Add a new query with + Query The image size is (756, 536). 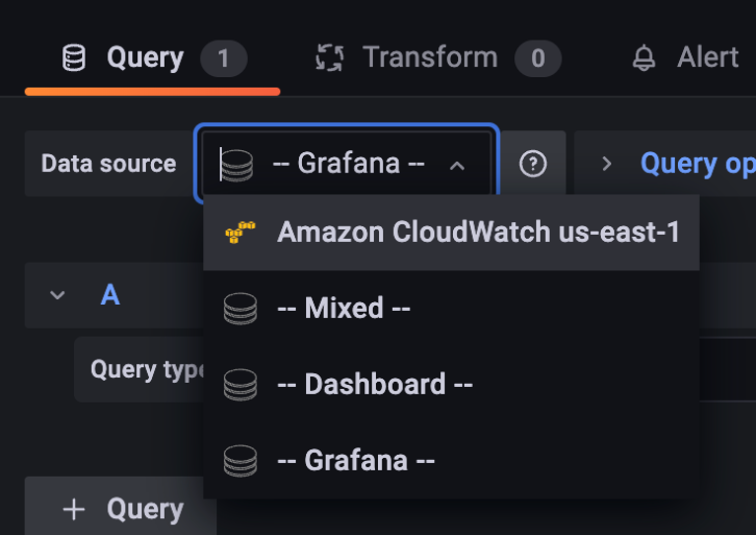click(x=120, y=506)
